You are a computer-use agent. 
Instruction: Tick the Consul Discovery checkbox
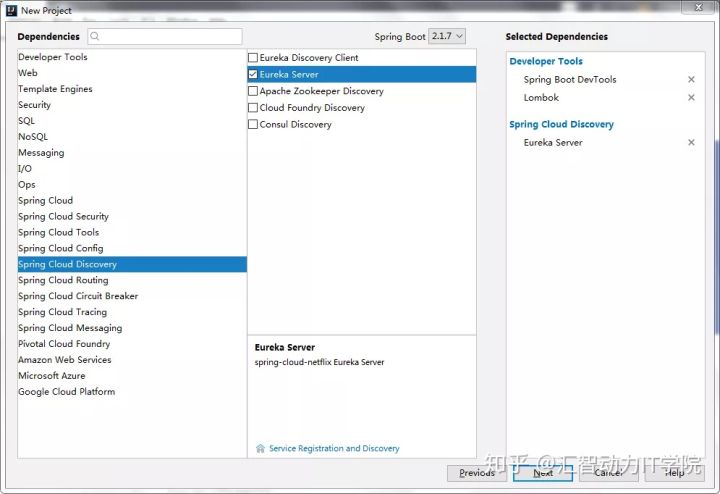point(253,125)
